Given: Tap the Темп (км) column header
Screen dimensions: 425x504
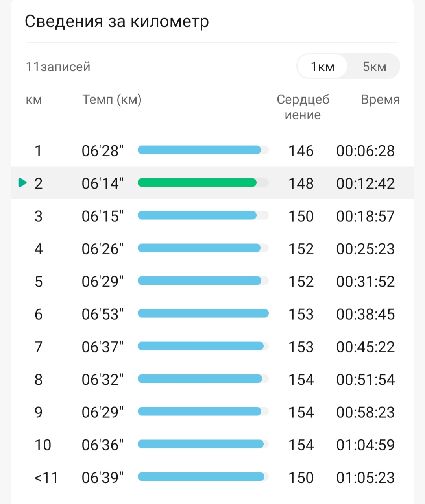Looking at the screenshot, I should (x=112, y=100).
